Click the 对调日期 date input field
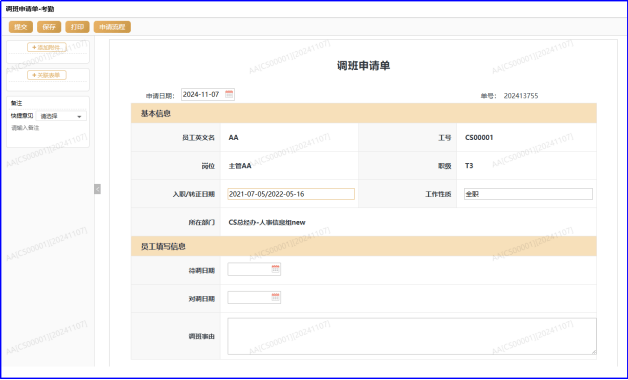628x380 pixels. tap(254, 298)
